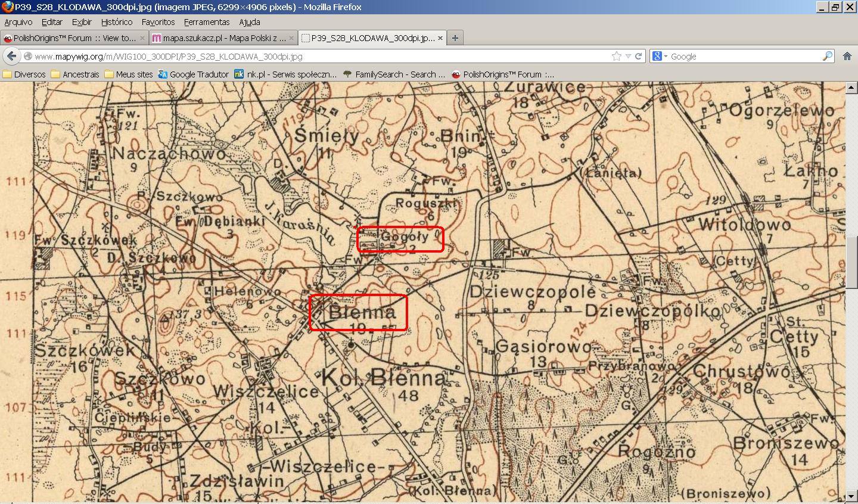Switch to mapa.szukacz.pl tab
The height and width of the screenshot is (504, 858).
[223, 38]
